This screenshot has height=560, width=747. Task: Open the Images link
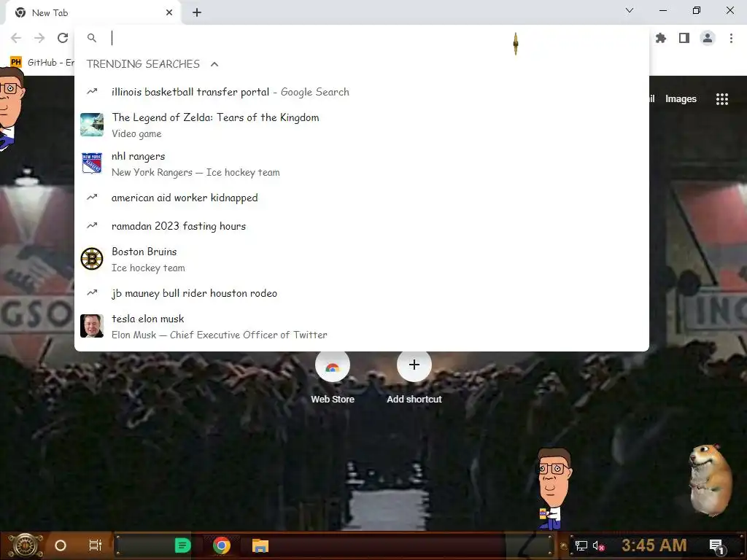pos(681,99)
